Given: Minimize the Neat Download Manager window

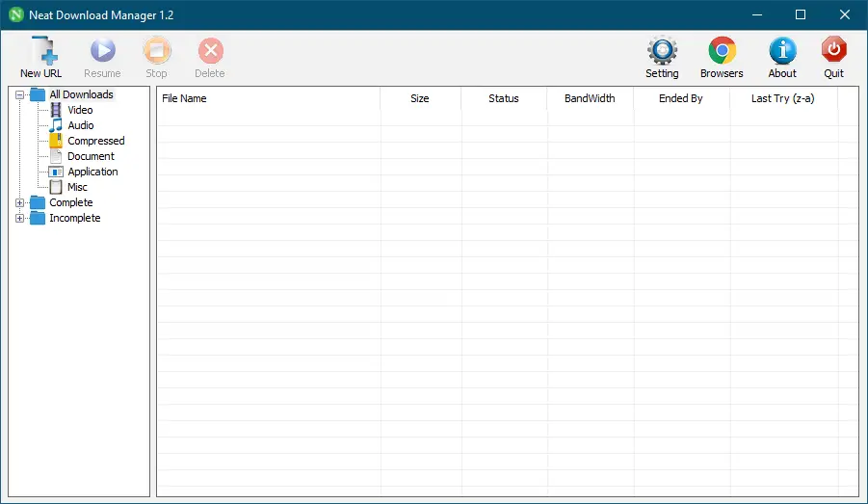Looking at the screenshot, I should tap(757, 15).
